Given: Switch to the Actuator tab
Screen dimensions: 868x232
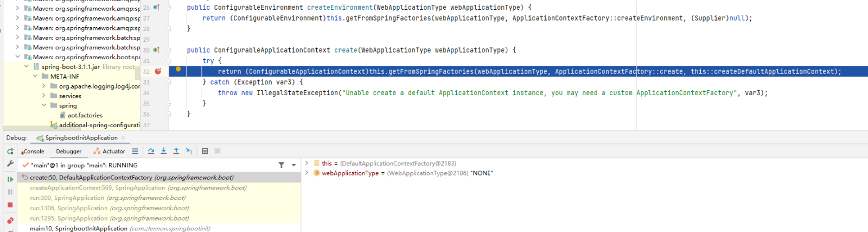Looking at the screenshot, I should coord(109,152).
